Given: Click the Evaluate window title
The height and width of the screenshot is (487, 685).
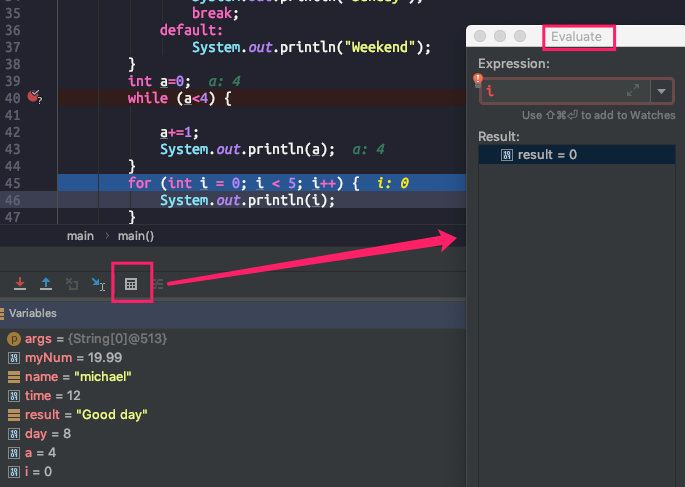Looking at the screenshot, I should coord(576,37).
